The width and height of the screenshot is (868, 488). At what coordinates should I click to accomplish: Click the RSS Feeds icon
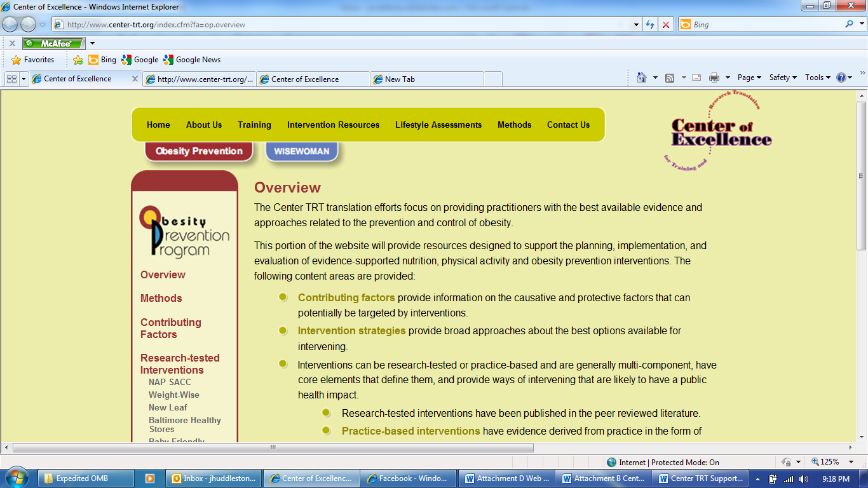click(670, 78)
